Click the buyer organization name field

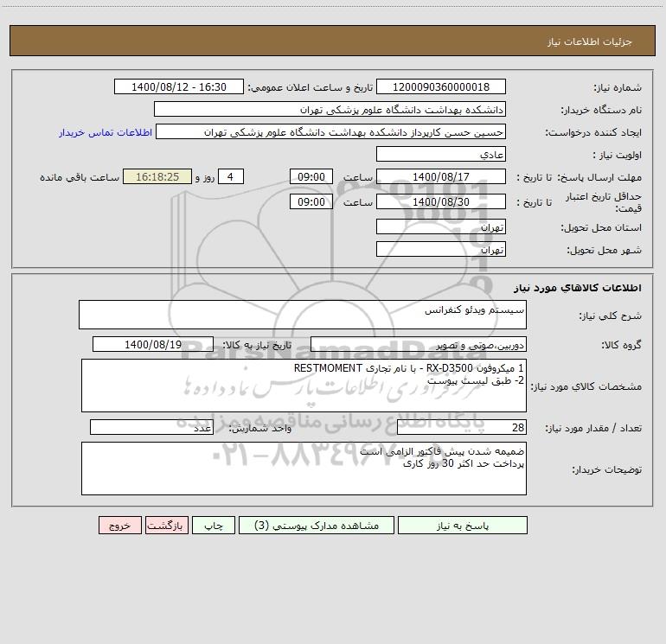[330, 109]
